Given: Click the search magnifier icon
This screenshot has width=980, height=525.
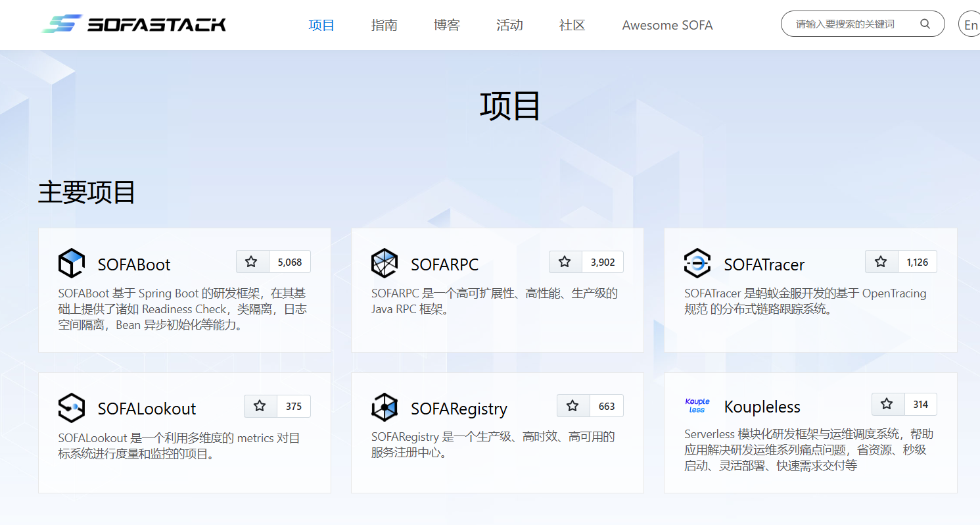Looking at the screenshot, I should 925,24.
